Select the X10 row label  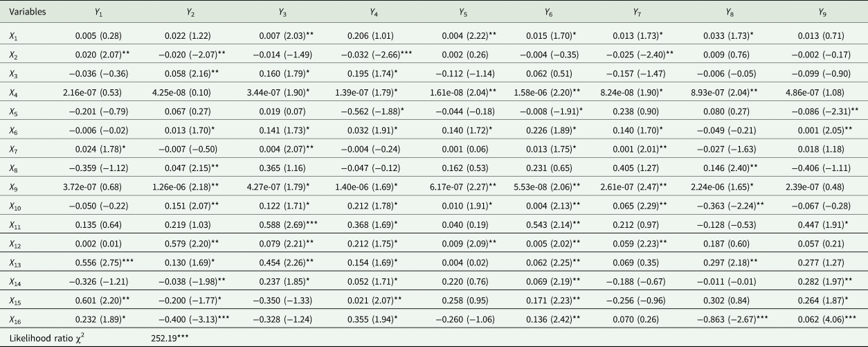coord(15,206)
